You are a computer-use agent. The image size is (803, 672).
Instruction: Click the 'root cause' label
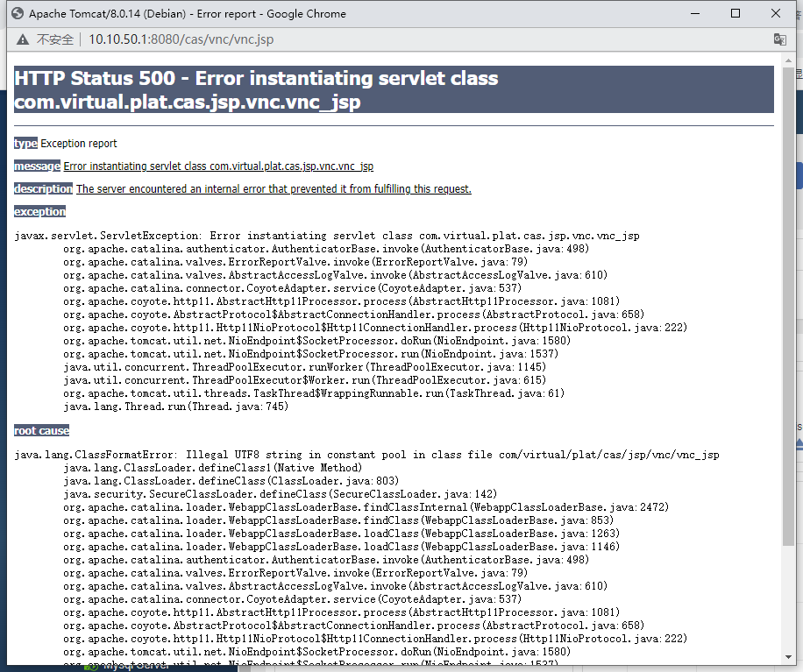(x=41, y=430)
